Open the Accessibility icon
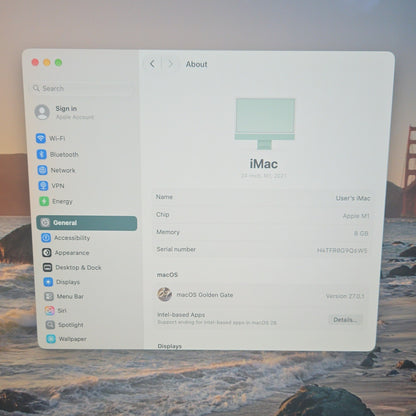This screenshot has width=416, height=416. pyautogui.click(x=46, y=238)
